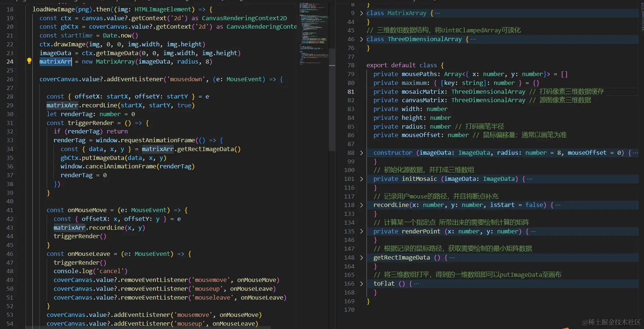644x329 pixels.
Task: Place cursor on matrixArr at line 24
Action: click(x=55, y=62)
